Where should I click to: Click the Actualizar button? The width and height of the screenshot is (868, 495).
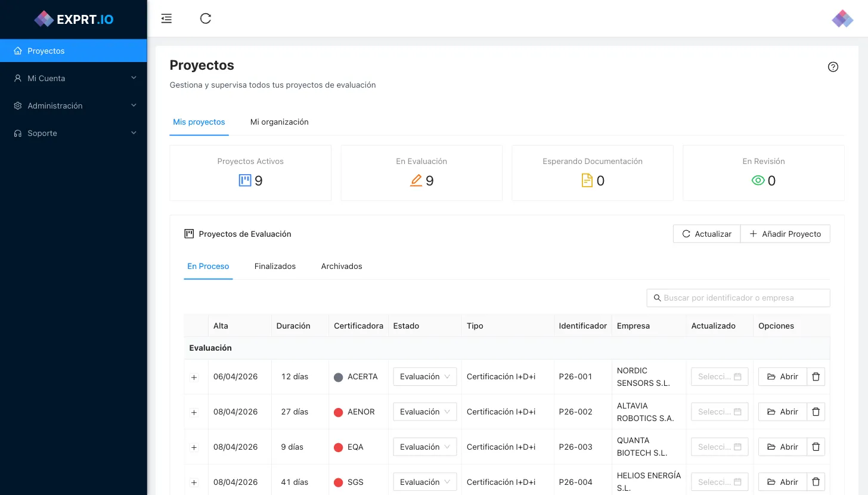(706, 234)
